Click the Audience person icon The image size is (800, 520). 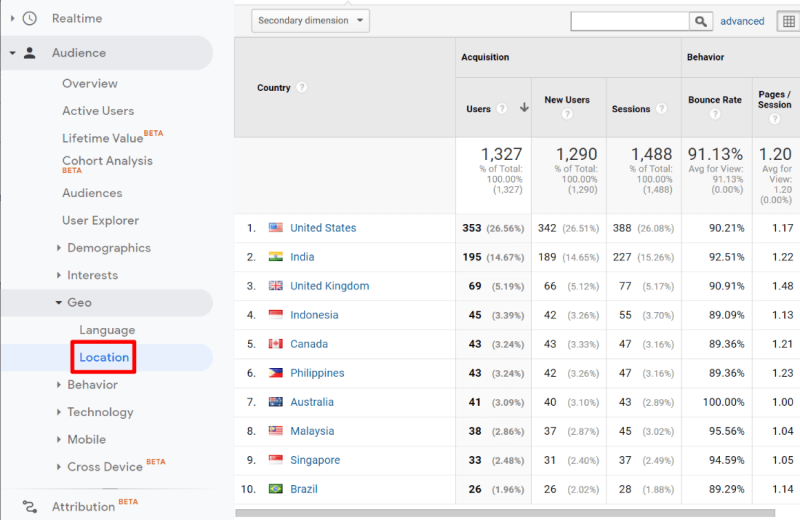[30, 53]
